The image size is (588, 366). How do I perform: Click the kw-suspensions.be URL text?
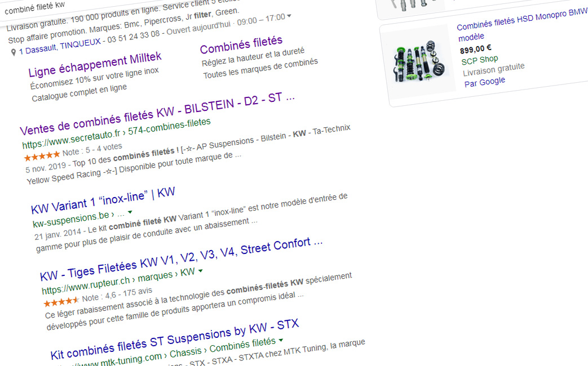tap(70, 220)
